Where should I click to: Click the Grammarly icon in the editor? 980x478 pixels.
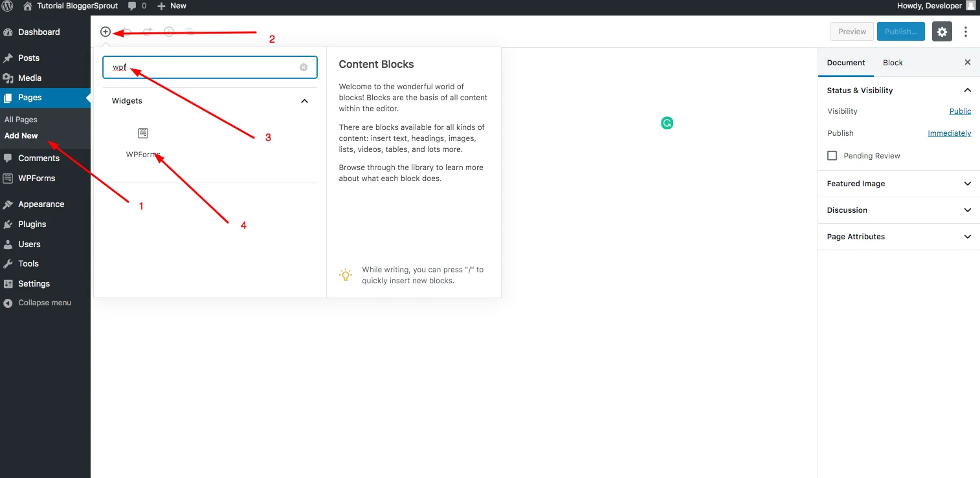click(x=667, y=123)
